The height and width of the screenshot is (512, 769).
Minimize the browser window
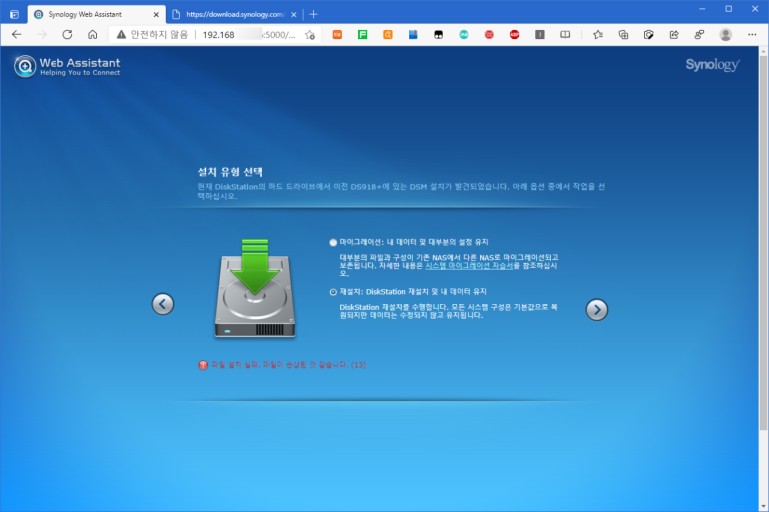pyautogui.click(x=702, y=9)
